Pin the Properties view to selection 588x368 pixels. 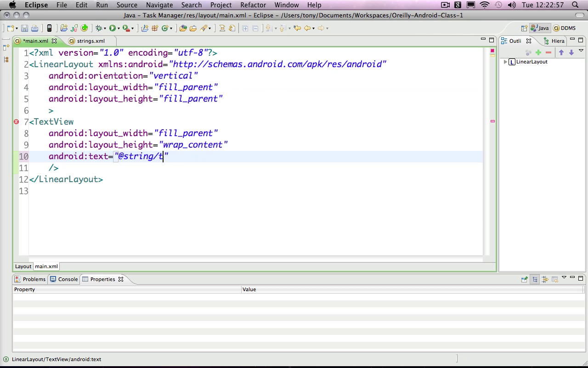tap(525, 279)
